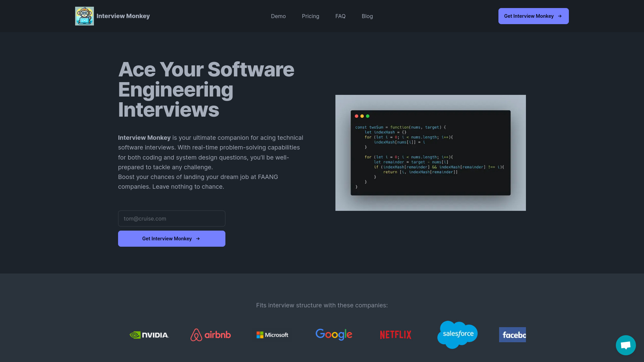Open the Demo navigation menu item
This screenshot has height=362, width=644.
pyautogui.click(x=278, y=16)
